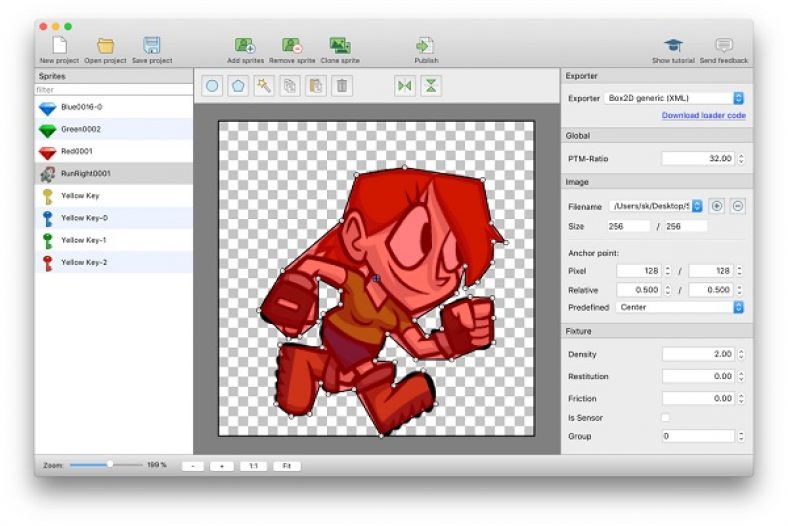Click the Publish toolbar icon

click(425, 46)
